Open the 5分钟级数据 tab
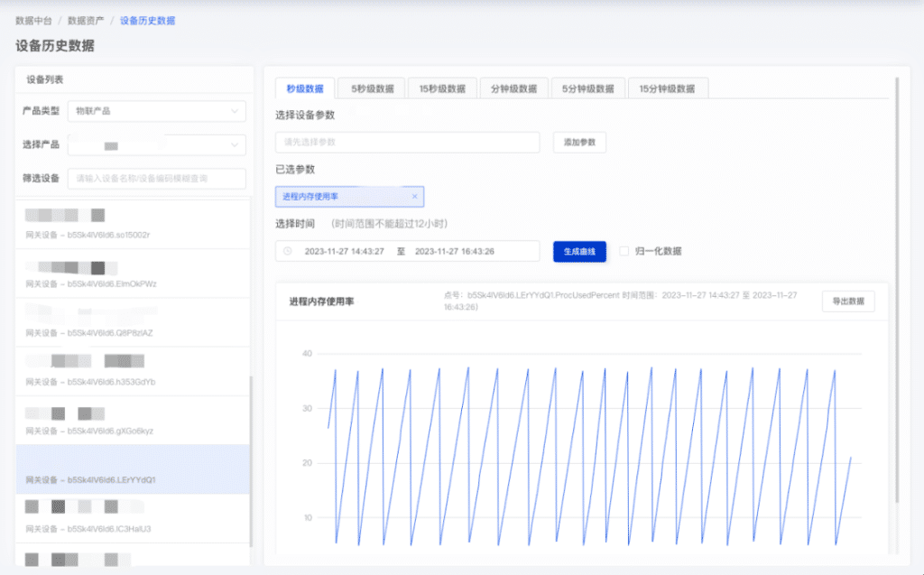The height and width of the screenshot is (575, 924). point(587,87)
